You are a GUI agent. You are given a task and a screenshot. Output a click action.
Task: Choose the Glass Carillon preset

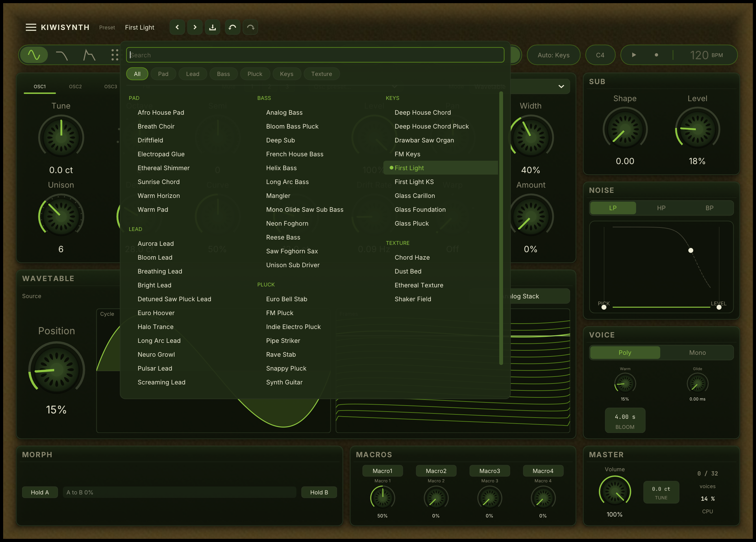point(441,196)
